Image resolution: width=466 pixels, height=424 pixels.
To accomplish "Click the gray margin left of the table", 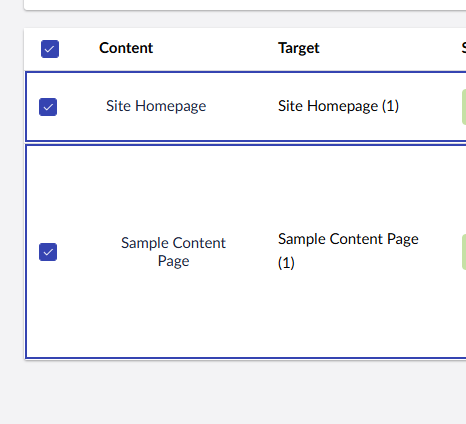I will (x=12, y=200).
